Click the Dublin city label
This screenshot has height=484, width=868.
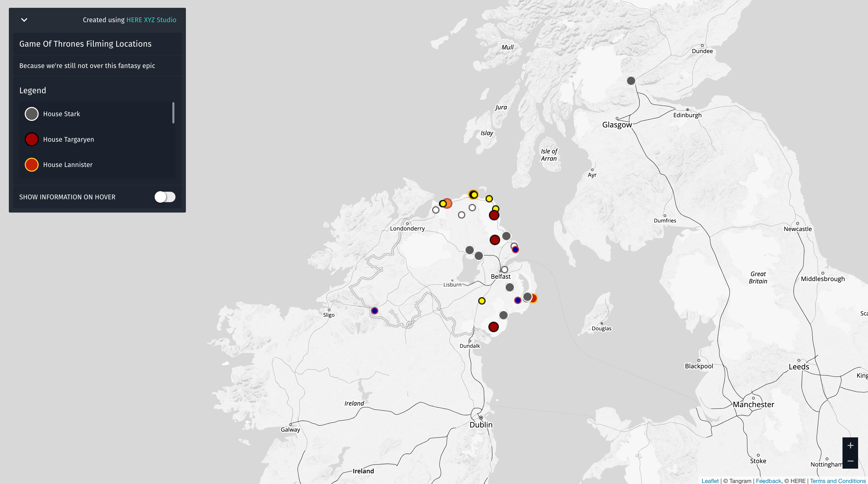(x=481, y=425)
